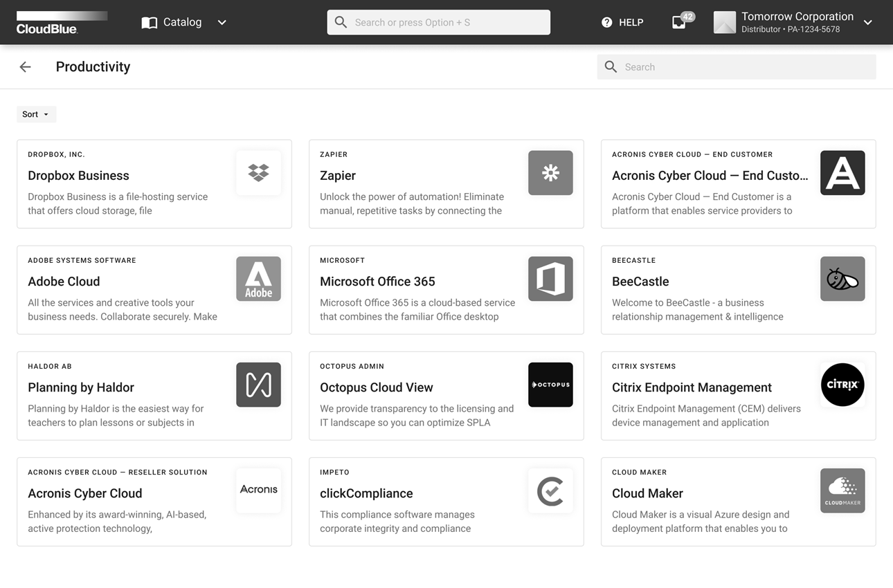Click the Octopus Cloud View logo
This screenshot has width=893, height=588.
click(550, 385)
